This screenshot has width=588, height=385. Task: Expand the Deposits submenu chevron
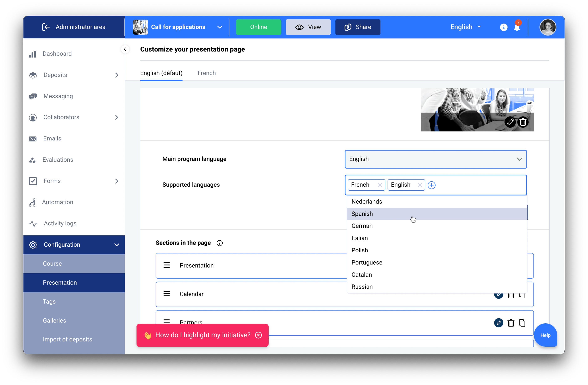[117, 75]
